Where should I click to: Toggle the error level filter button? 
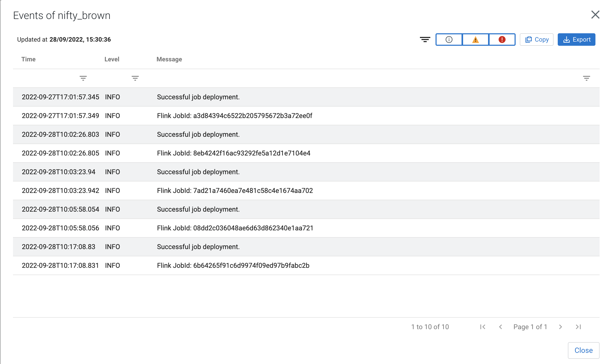pos(502,39)
